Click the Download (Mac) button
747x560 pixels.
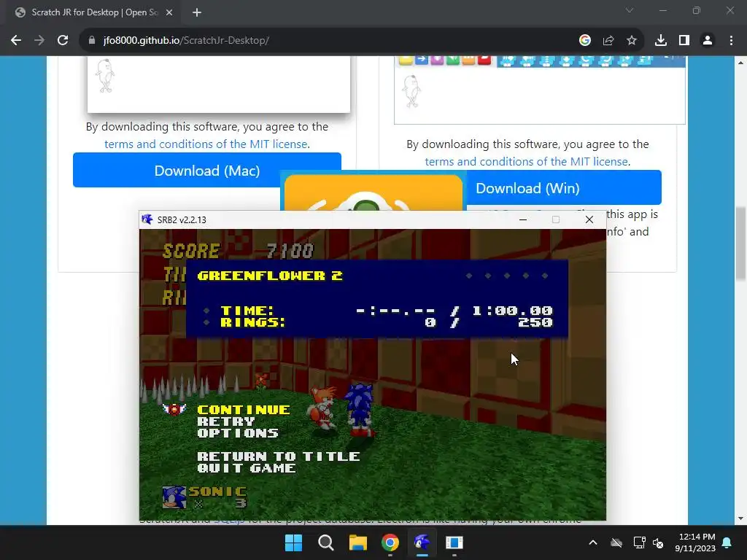coord(206,170)
